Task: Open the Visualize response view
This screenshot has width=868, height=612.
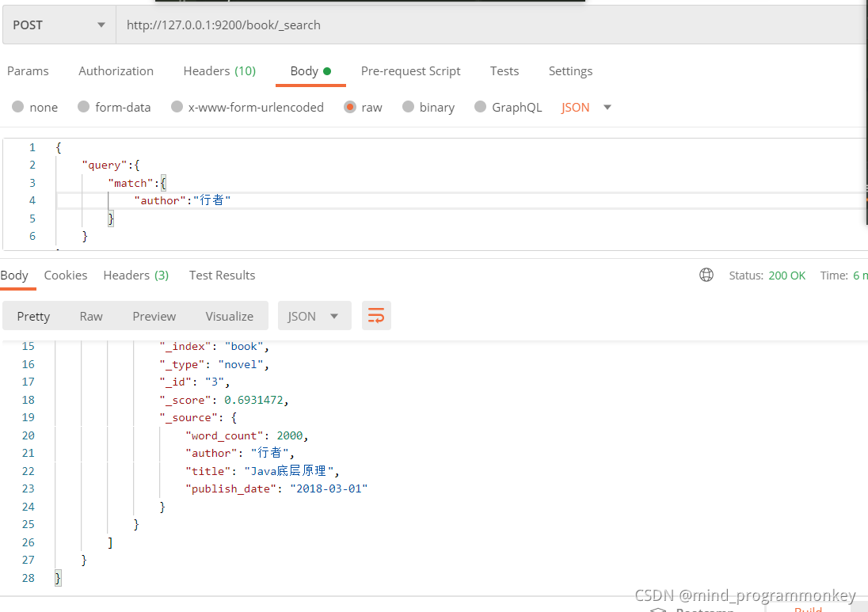Action: 229,316
